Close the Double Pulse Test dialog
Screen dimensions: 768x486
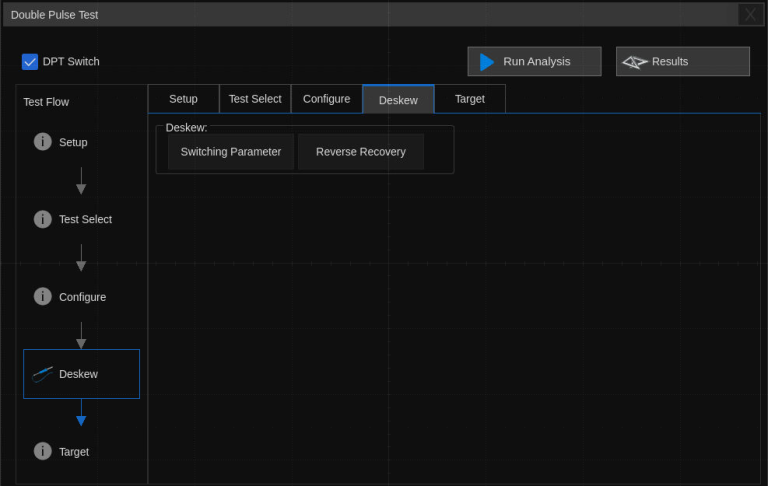pyautogui.click(x=750, y=14)
